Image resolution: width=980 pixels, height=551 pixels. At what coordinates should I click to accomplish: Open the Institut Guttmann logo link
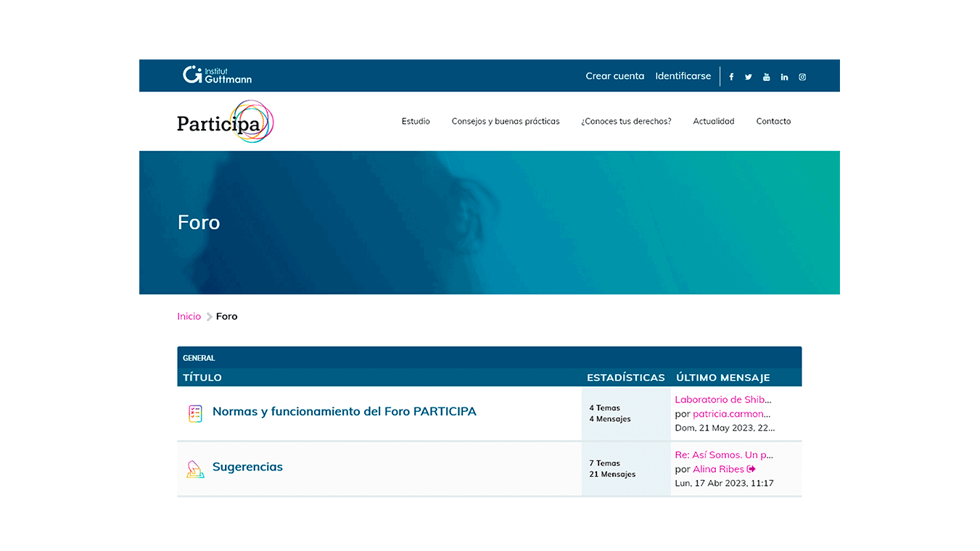pos(217,75)
